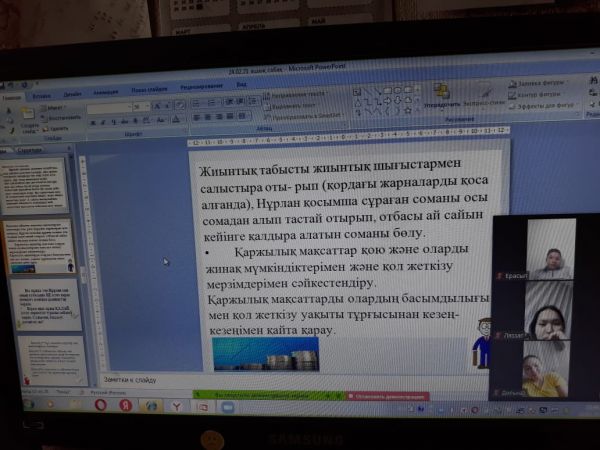Viewport: 600px width, 450px height.
Task: Click the Bulleted list icon
Action: [x=196, y=102]
